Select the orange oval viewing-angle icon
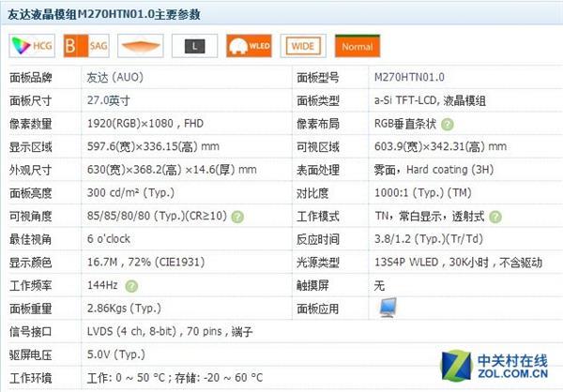Image resolution: width=563 pixels, height=392 pixels. (140, 44)
